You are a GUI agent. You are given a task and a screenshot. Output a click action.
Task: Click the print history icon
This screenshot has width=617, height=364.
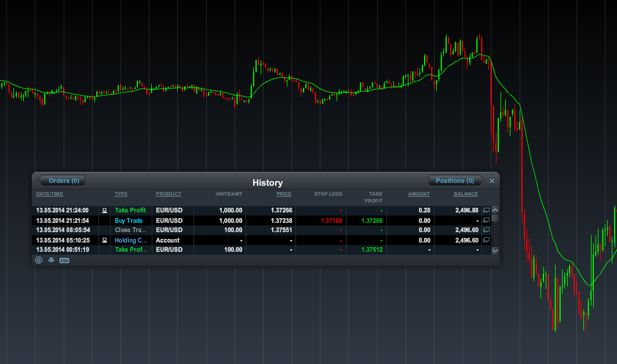tap(51, 260)
